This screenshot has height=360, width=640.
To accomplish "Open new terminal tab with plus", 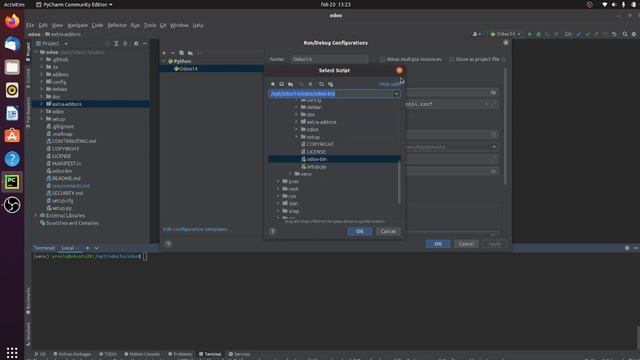I will pos(87,248).
